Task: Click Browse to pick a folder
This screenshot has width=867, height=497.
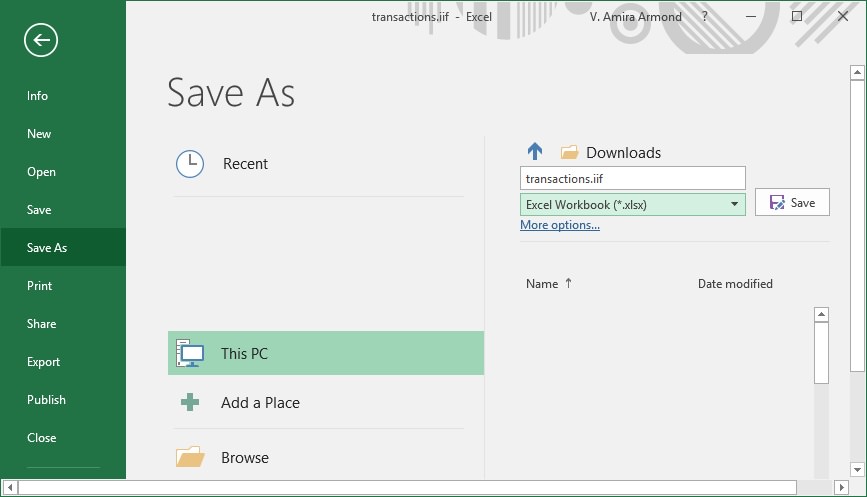Action: click(326, 457)
